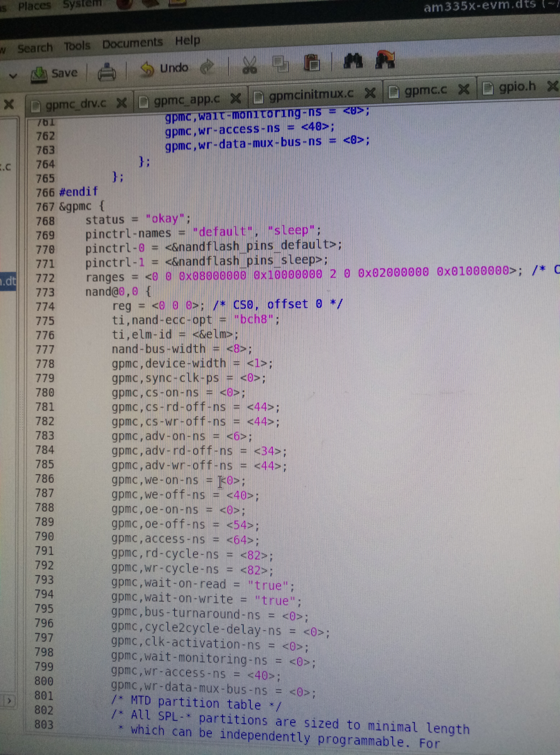Click the Copy icon
This screenshot has height=755, width=560.
(x=280, y=63)
